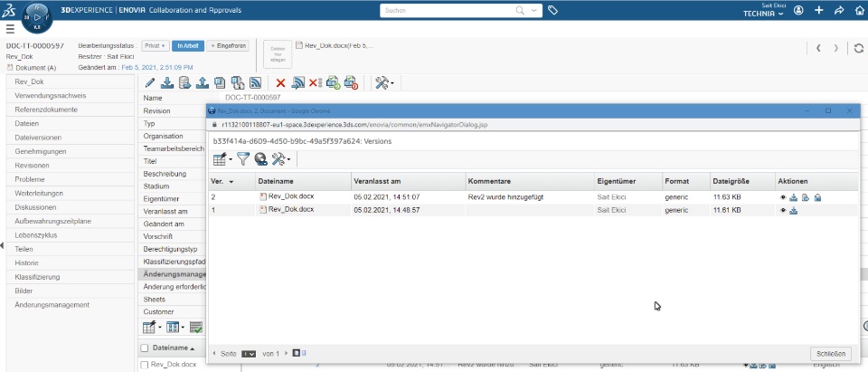The width and height of the screenshot is (868, 372).
Task: View version 1 file via eye icon
Action: (783, 210)
